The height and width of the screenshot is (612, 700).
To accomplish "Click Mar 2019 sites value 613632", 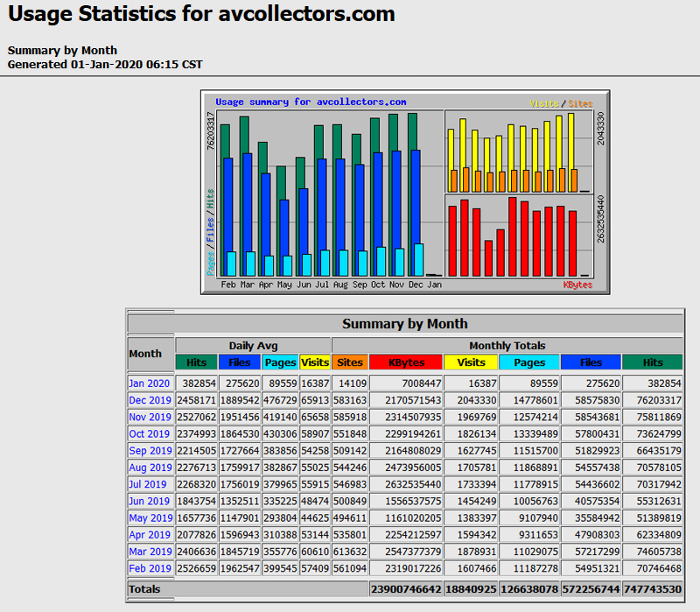I will click(x=350, y=552).
